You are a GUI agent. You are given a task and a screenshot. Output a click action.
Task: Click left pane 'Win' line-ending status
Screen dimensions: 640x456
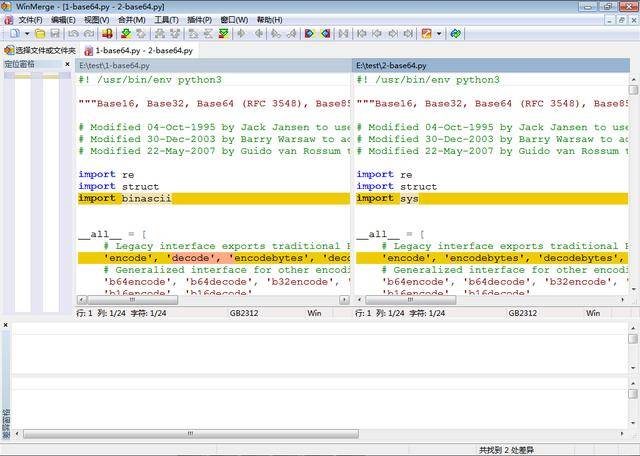pos(314,313)
